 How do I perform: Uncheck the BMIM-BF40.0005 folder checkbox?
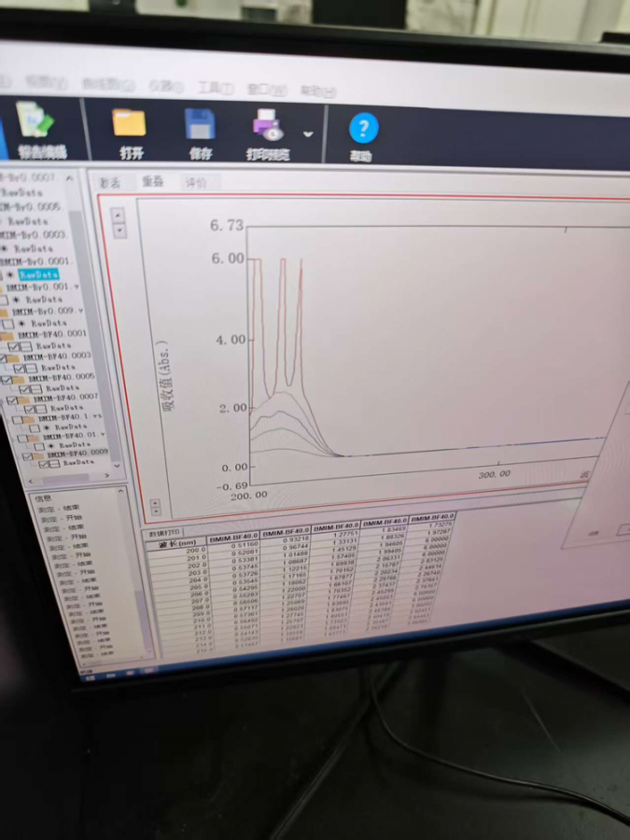[7, 379]
